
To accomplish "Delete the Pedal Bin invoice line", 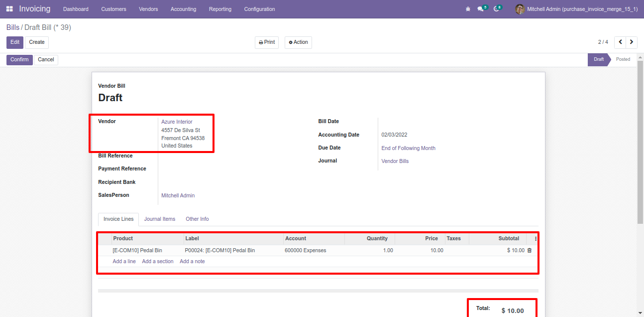I will (x=529, y=251).
